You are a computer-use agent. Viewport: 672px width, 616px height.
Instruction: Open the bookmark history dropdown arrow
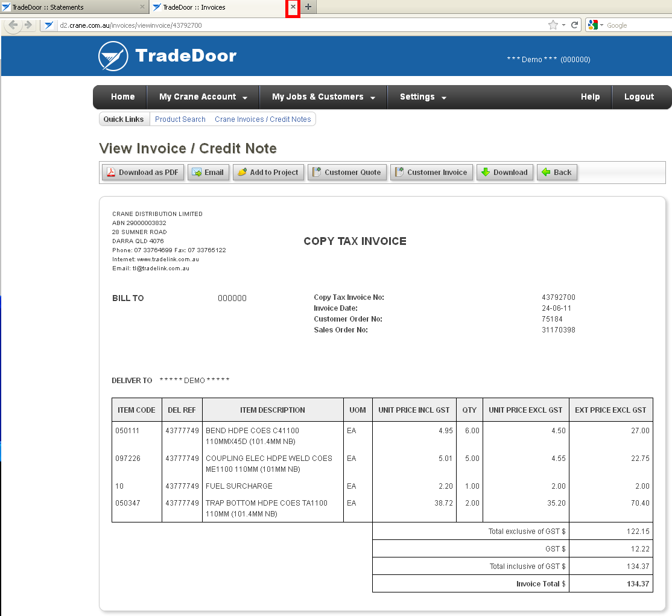pyautogui.click(x=563, y=25)
